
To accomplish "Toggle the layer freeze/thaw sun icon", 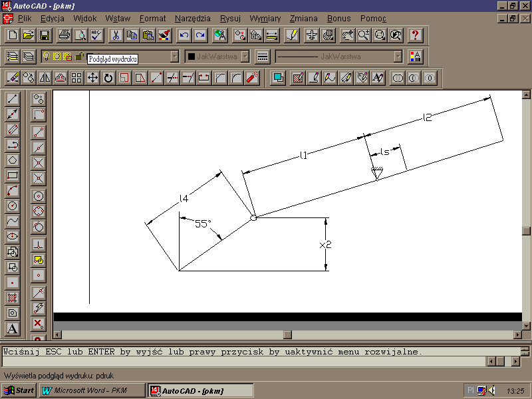I will click(x=57, y=57).
